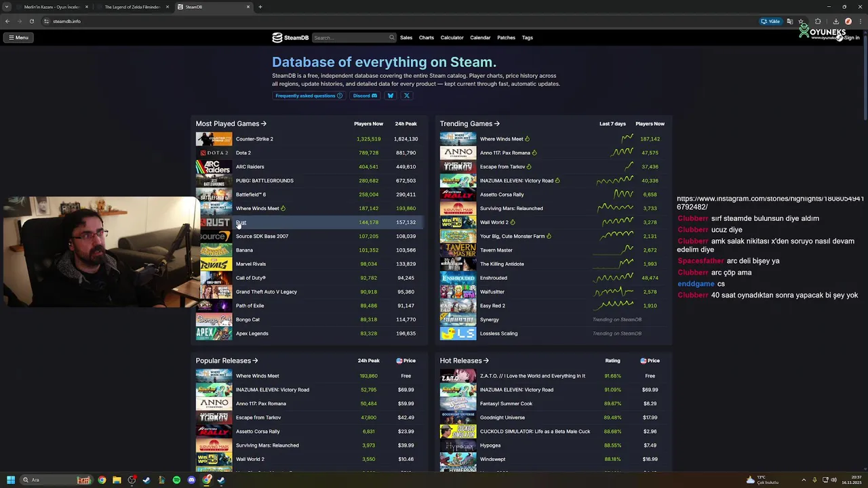This screenshot has height=488, width=868.
Task: Open Discord from the taskbar
Action: point(191,480)
